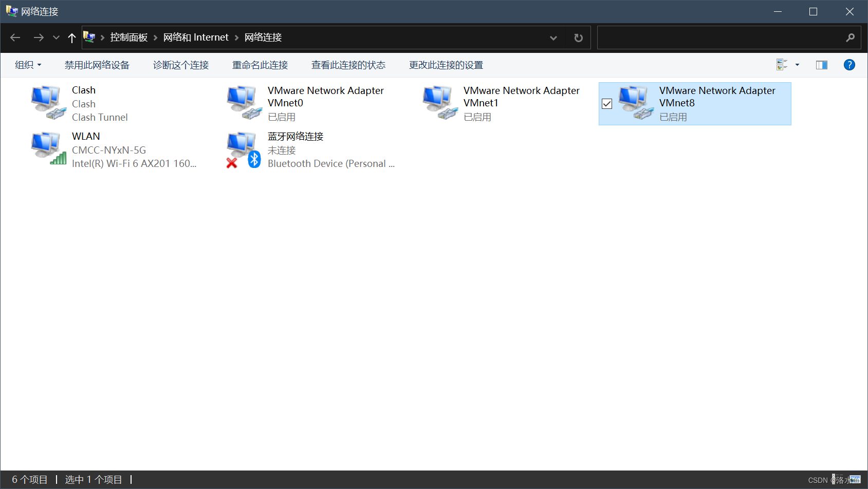Image resolution: width=868 pixels, height=489 pixels.
Task: Uncheck the VMnet8 selection checkbox
Action: (x=607, y=104)
